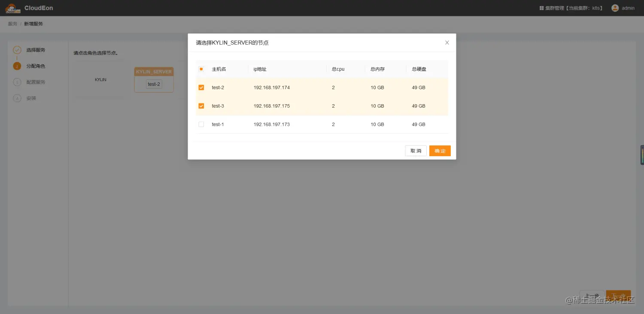Click the step 3 circle icon
Screen dimensions: 644x314
(x=17, y=82)
